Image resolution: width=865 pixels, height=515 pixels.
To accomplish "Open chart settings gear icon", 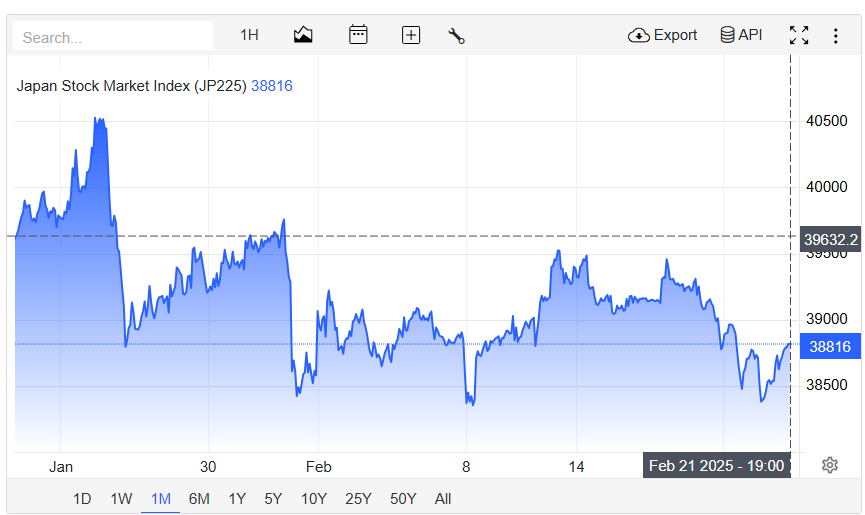I will pos(830,465).
